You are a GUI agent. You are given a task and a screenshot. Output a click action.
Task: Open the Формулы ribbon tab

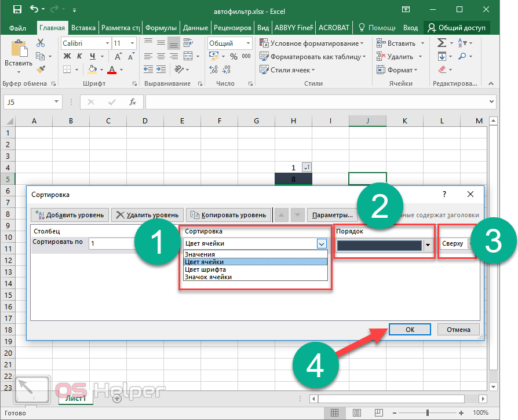[x=161, y=27]
